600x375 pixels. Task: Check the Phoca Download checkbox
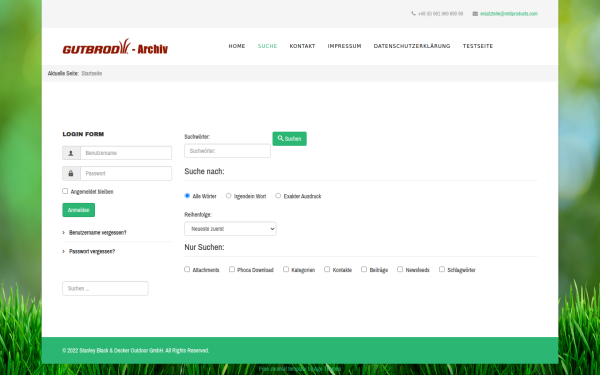(x=232, y=269)
